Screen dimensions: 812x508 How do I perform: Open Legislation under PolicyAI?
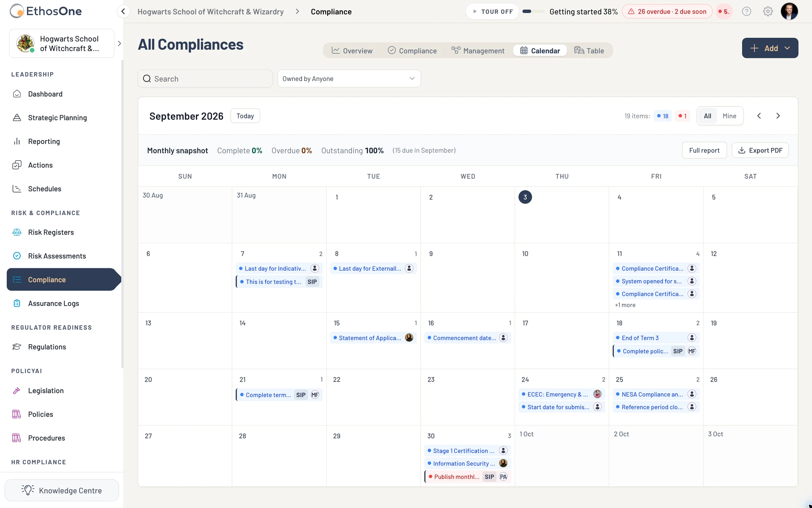point(46,390)
